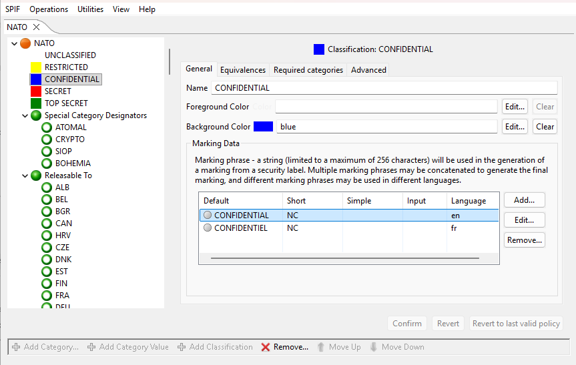Click Add Classification toolbar item
Image resolution: width=576 pixels, height=365 pixels.
point(215,347)
